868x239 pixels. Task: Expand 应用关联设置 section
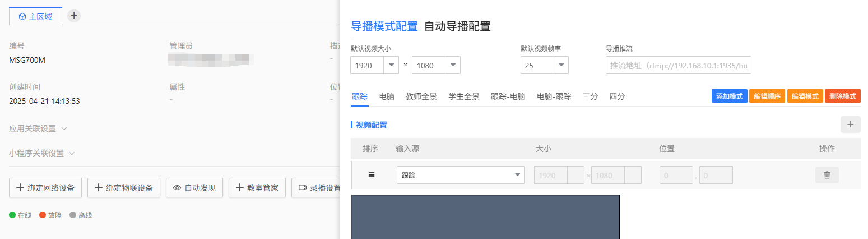click(x=38, y=128)
